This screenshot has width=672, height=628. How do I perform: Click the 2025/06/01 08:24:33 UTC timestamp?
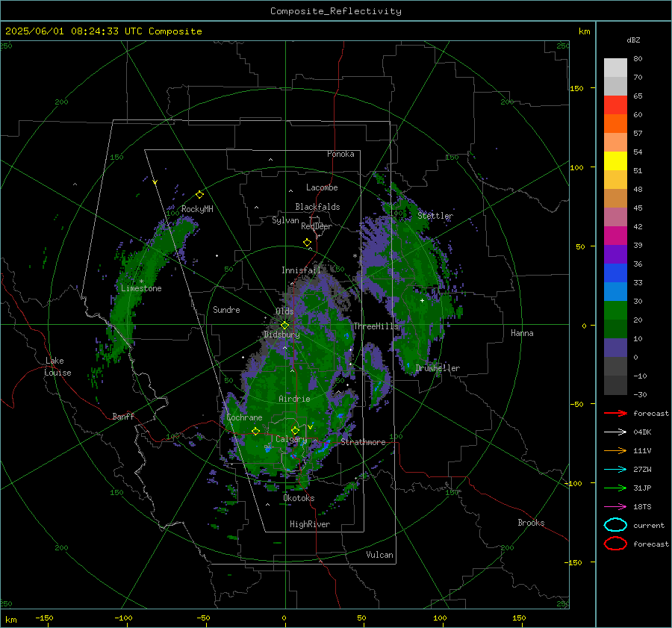[x=68, y=31]
